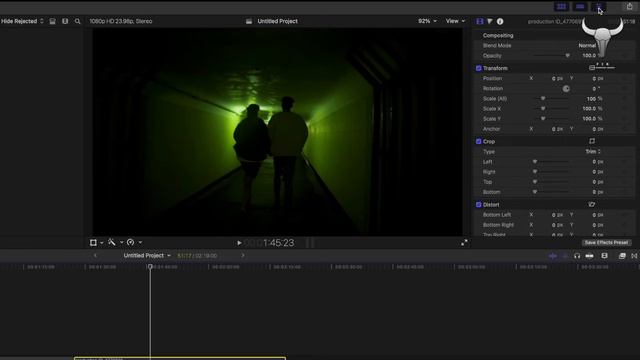Toggle audio skimming icon
Image resolution: width=640 pixels, height=360 pixels.
tap(565, 256)
